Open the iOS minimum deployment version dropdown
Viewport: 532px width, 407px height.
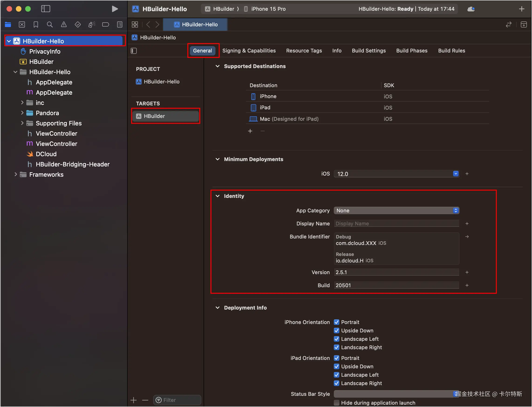click(x=456, y=174)
